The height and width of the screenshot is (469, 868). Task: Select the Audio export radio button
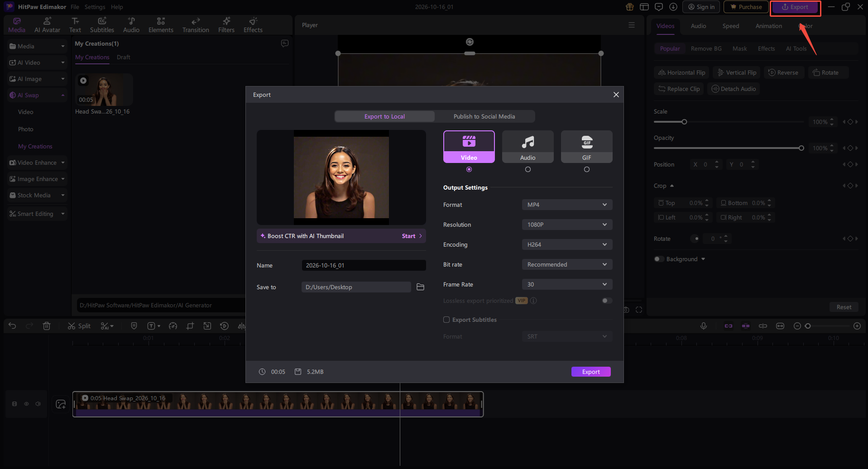point(528,169)
